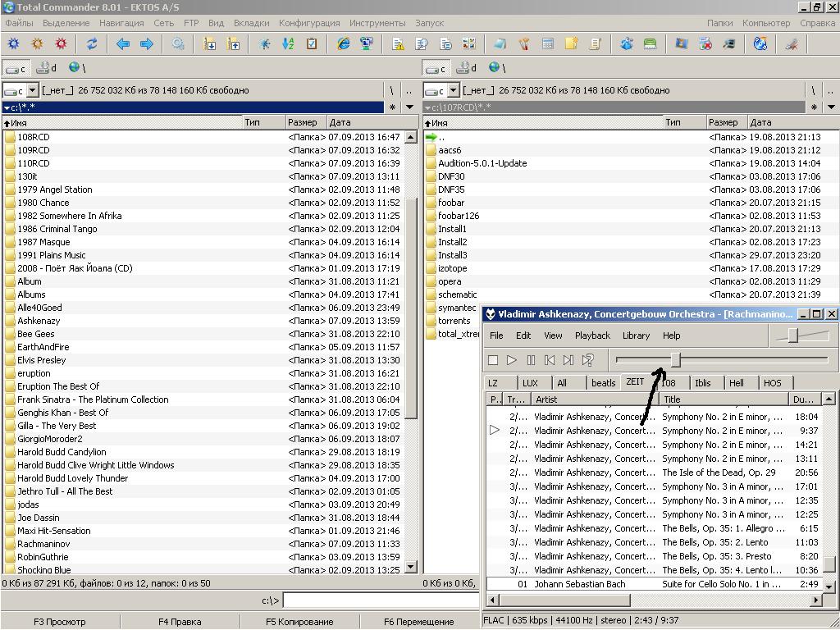
Task: Click the blue Forward arrow toolbar icon
Action: click(147, 44)
